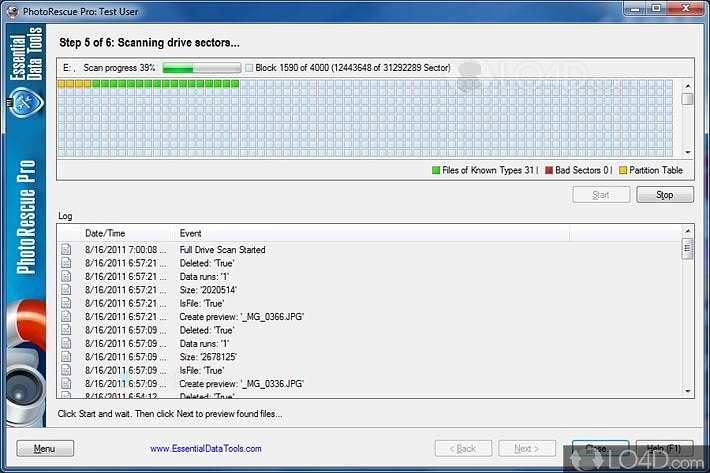The width and height of the screenshot is (710, 473).
Task: Click the green Files of Known Types legend swatch
Action: pyautogui.click(x=436, y=170)
